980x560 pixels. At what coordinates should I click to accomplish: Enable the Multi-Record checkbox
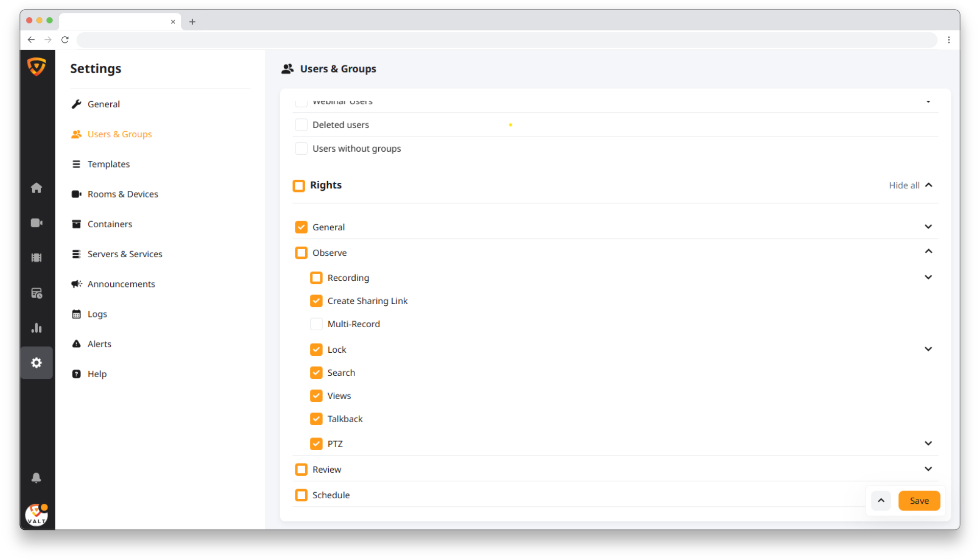pyautogui.click(x=316, y=324)
